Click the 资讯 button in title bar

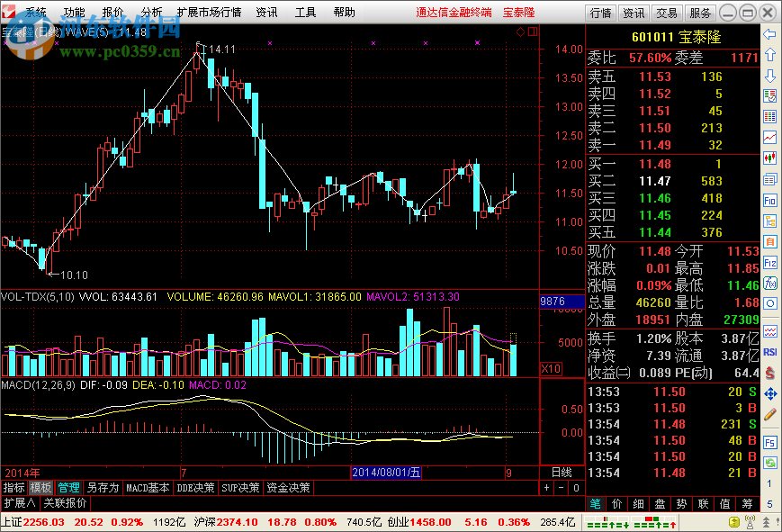pos(634,13)
